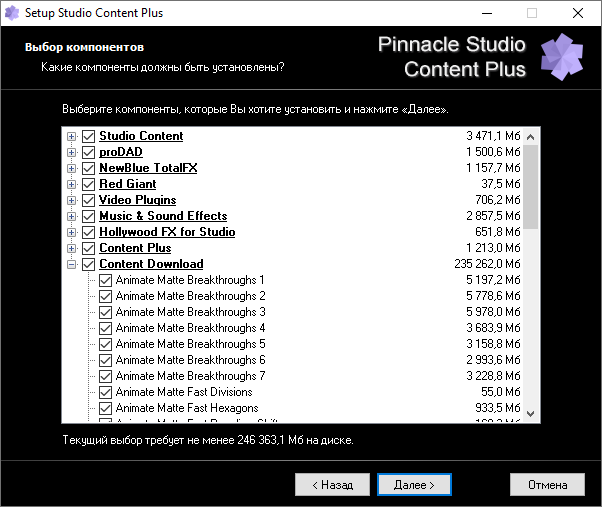
Task: Uncheck the proDAD checkbox
Action: click(x=89, y=152)
